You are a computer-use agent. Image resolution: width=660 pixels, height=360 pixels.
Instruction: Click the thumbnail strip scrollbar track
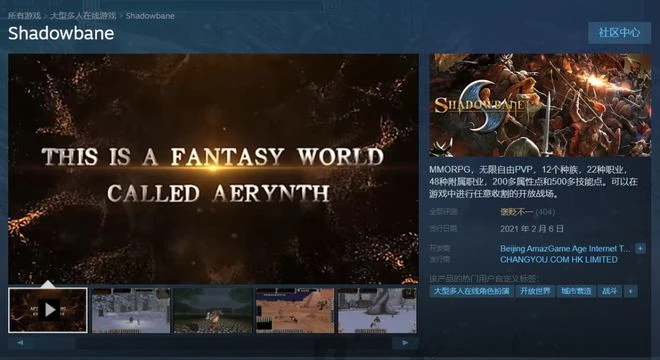point(213,343)
